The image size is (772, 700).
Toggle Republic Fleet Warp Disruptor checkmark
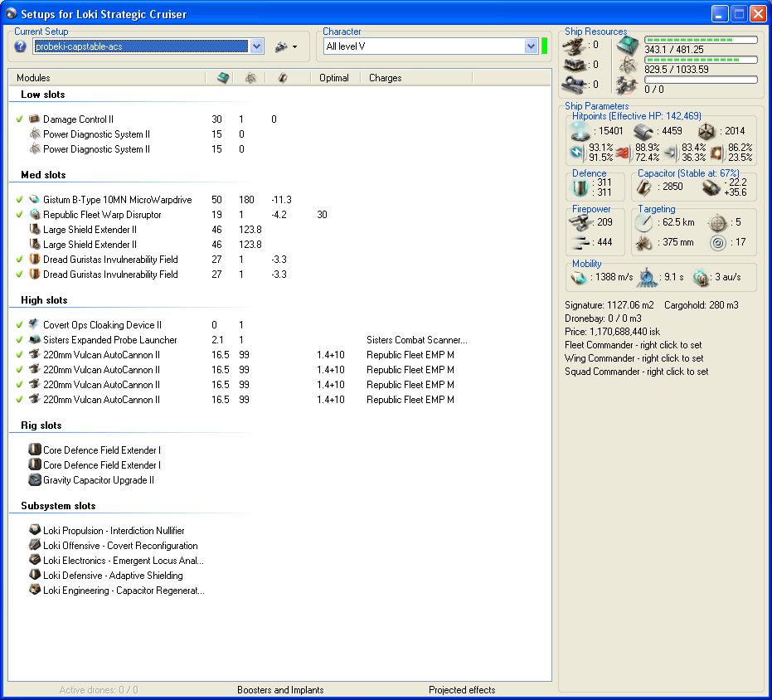coord(19,214)
